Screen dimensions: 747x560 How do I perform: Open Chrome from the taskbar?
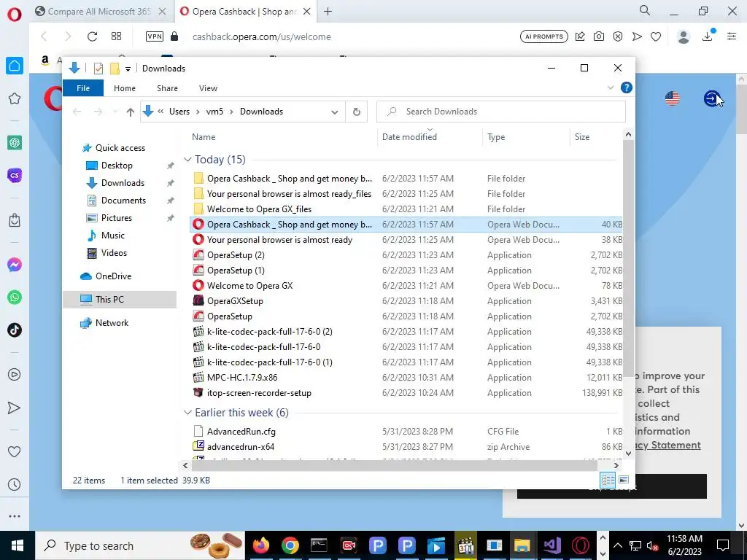tap(290, 545)
